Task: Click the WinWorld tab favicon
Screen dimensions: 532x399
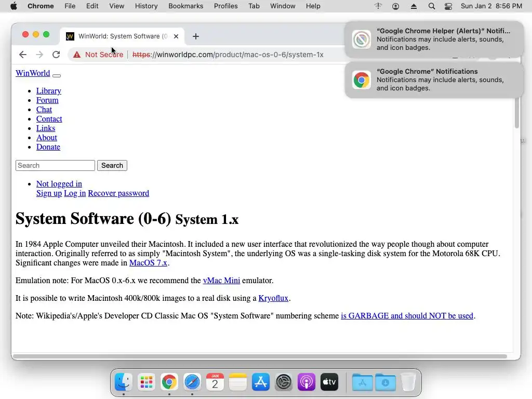Action: (70, 36)
